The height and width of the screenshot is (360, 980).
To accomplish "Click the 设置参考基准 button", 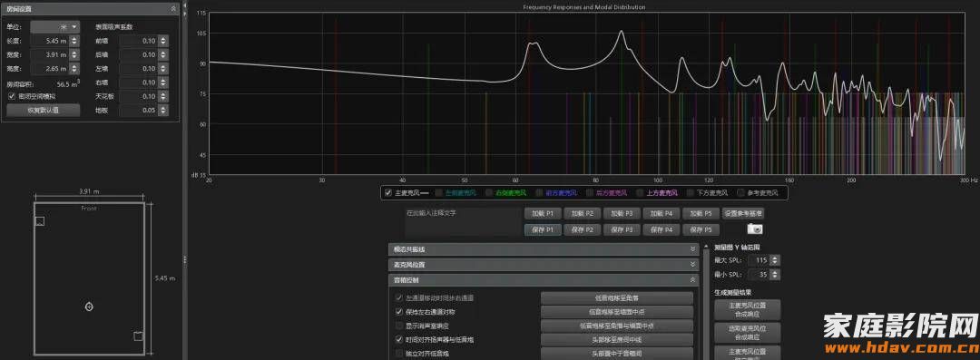I will coord(743,213).
